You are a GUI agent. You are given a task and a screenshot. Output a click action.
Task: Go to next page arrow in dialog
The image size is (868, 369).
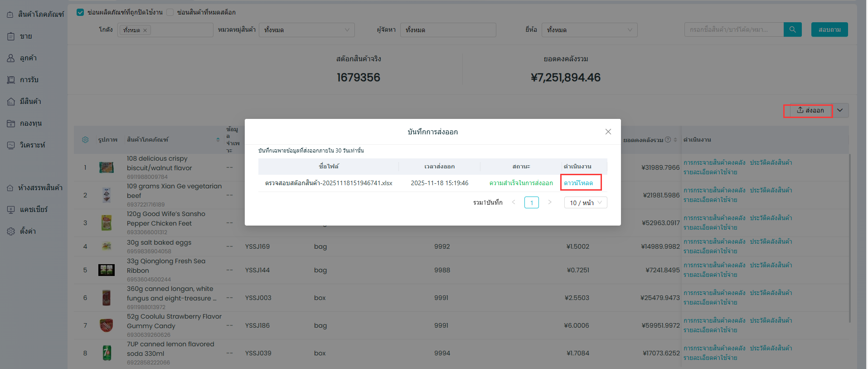[x=550, y=202]
